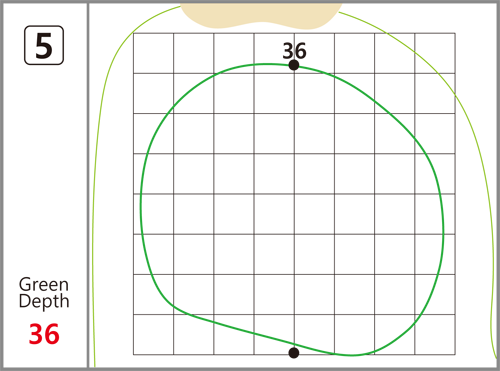Image resolution: width=500 pixels, height=371 pixels.
Task: Select the top black dot on the green edge
Action: [294, 65]
